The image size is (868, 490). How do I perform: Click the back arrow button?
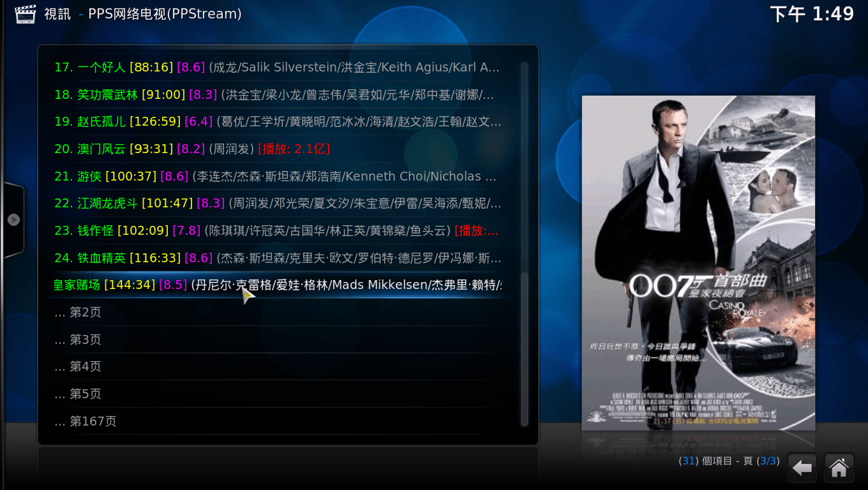point(802,468)
